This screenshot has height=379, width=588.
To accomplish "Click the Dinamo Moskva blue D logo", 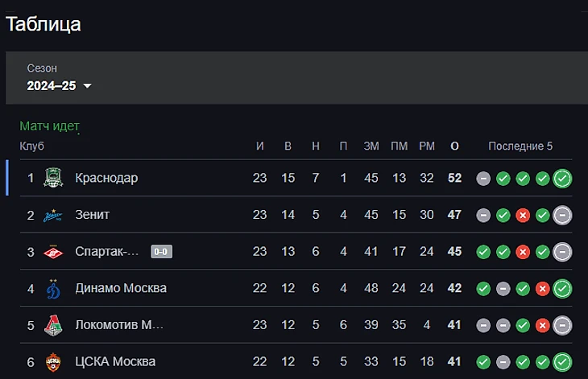I will click(53, 289).
